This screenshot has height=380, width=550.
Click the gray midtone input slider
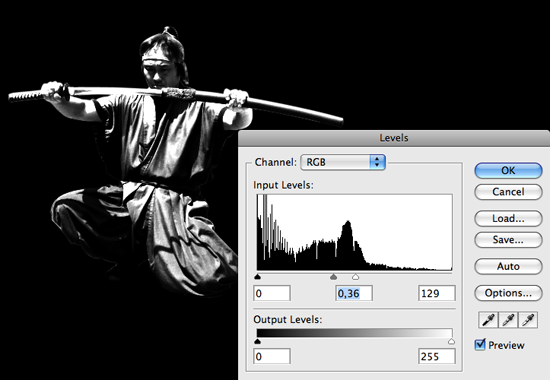334,277
